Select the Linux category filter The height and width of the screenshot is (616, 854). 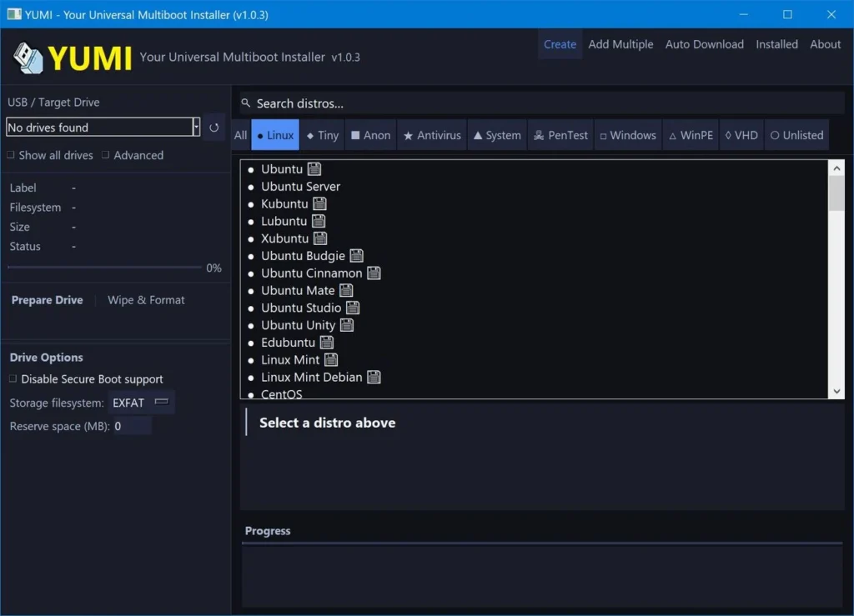(275, 135)
